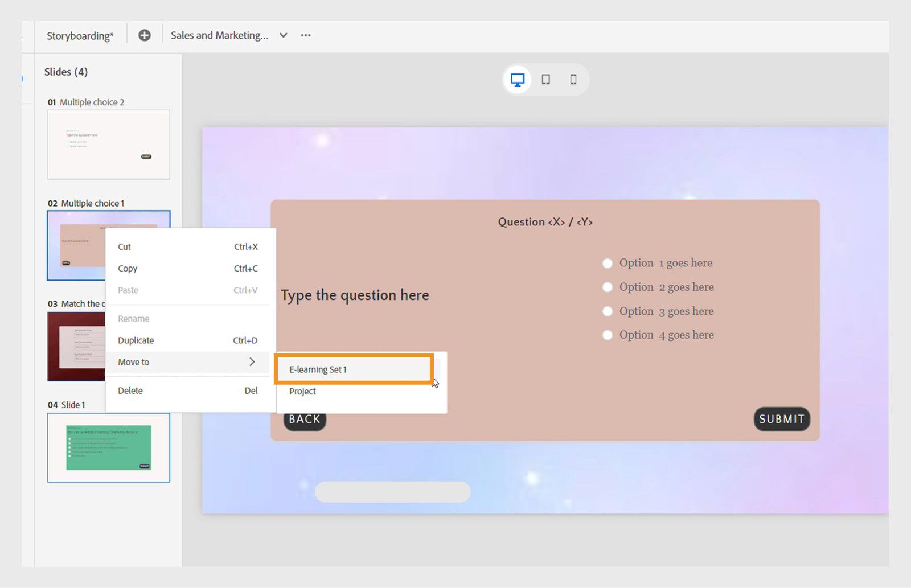The height and width of the screenshot is (588, 911).
Task: Open the Sales and Marketing project dropdown
Action: pyautogui.click(x=283, y=35)
